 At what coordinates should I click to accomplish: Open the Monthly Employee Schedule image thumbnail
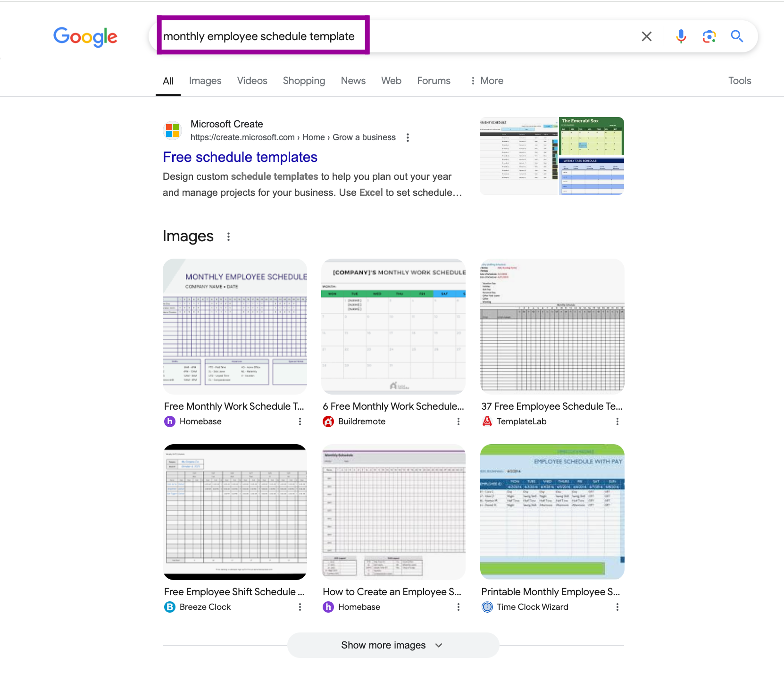click(235, 327)
